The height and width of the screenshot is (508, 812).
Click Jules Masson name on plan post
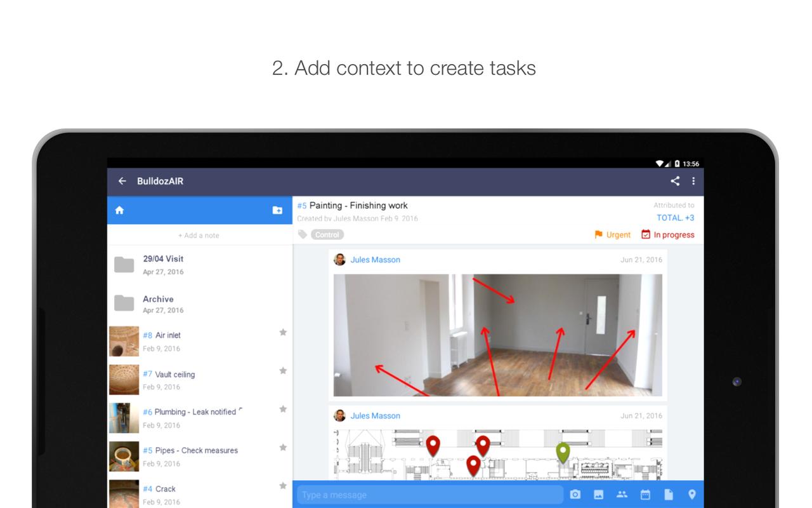click(x=376, y=416)
